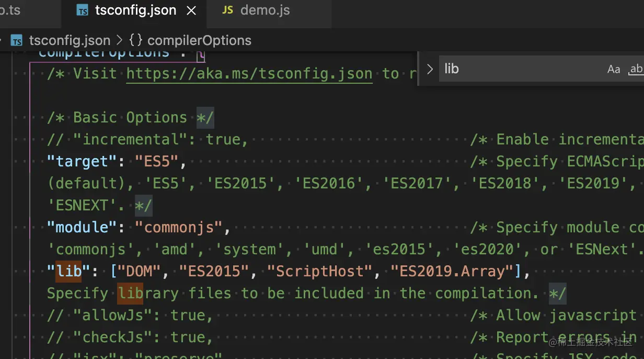
Task: Toggle Match Case in the find widget
Action: pos(614,69)
